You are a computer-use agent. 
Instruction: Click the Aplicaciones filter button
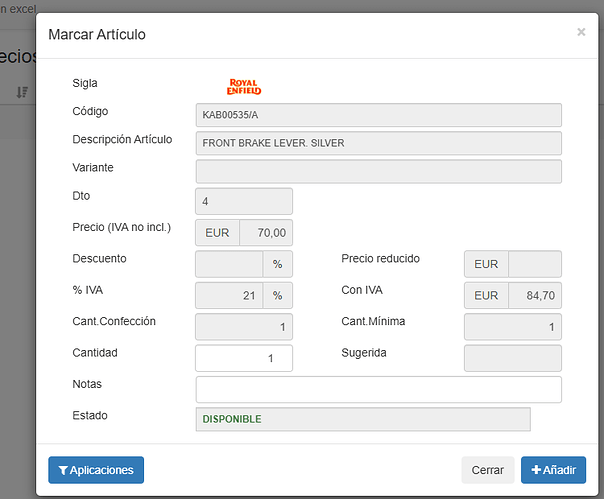click(x=96, y=470)
